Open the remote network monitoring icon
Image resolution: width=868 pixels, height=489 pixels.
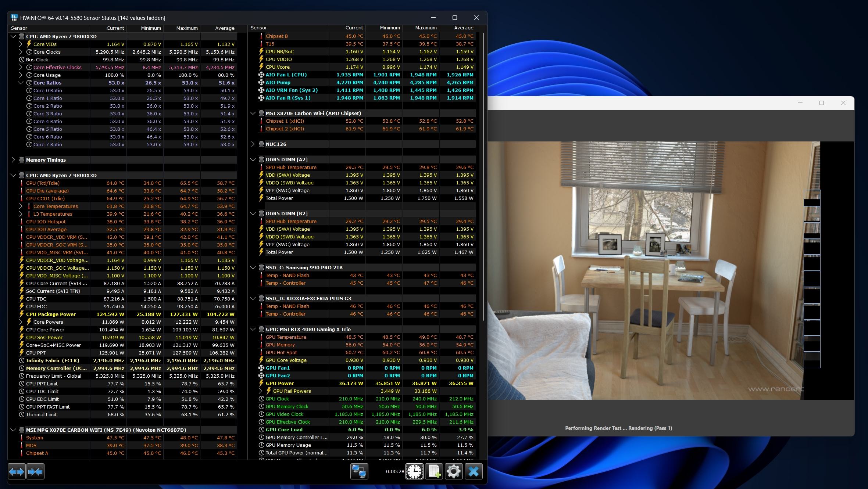coord(359,471)
